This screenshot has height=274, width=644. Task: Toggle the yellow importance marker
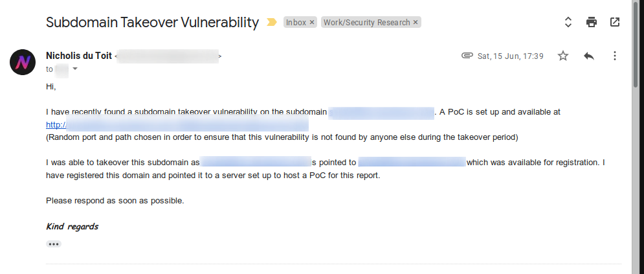click(x=271, y=22)
